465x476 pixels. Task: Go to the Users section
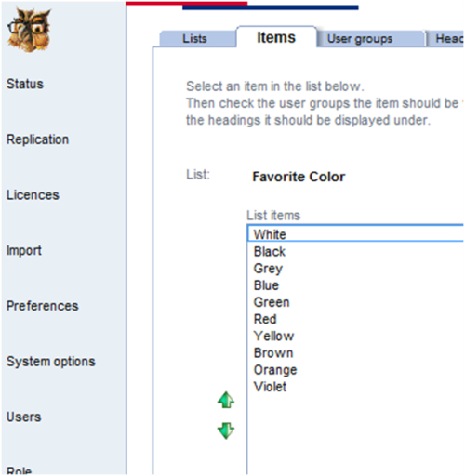click(24, 416)
